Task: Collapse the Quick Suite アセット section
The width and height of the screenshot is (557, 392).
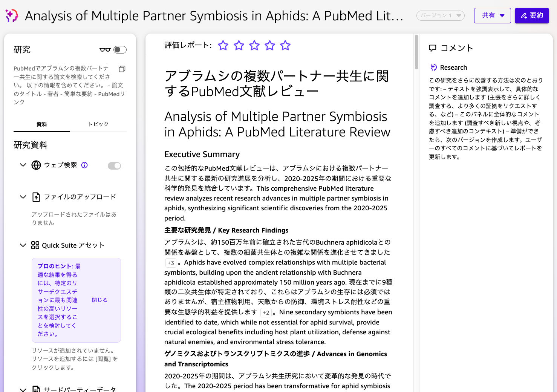Action: 23,245
